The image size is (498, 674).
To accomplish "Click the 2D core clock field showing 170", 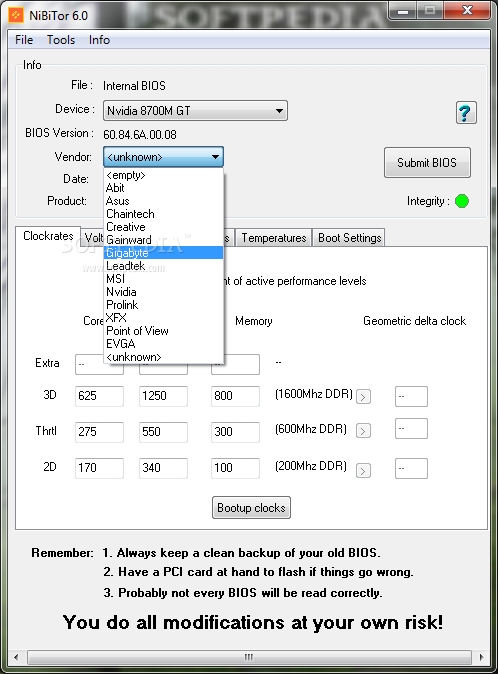I will coord(99,468).
